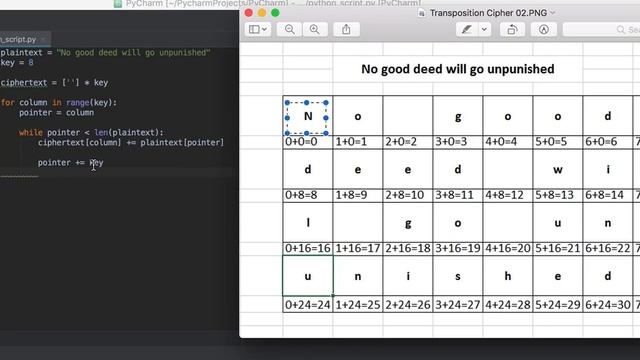Click the cell labeled 1+8=9
640x360 pixels.
tap(358, 195)
